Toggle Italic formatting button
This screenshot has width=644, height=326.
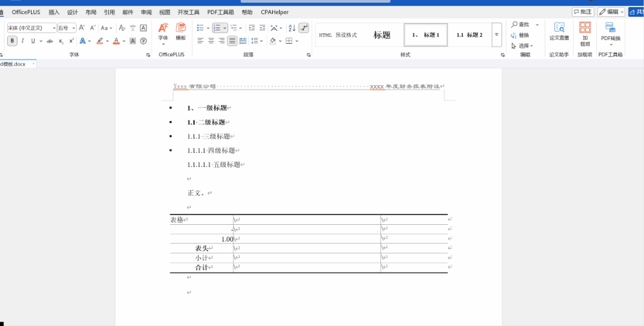pos(23,41)
